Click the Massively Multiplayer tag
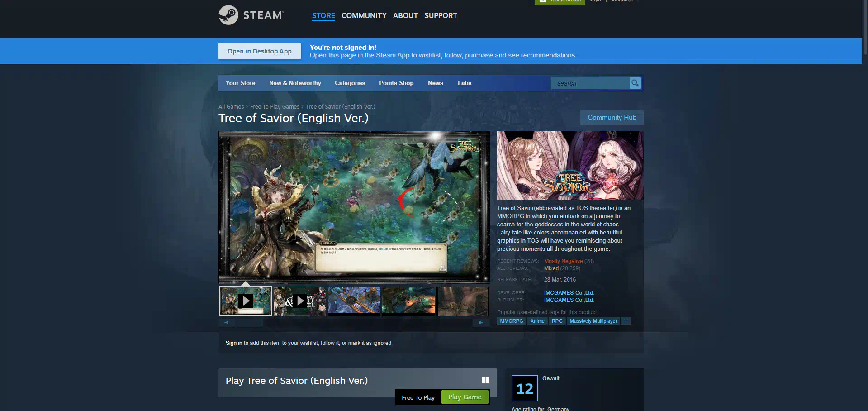The width and height of the screenshot is (868, 411). [x=593, y=321]
